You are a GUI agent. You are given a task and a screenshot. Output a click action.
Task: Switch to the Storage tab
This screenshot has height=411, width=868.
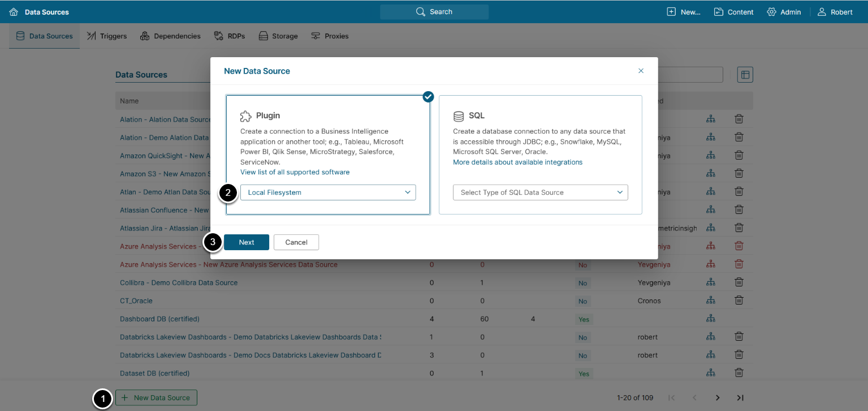coord(278,36)
